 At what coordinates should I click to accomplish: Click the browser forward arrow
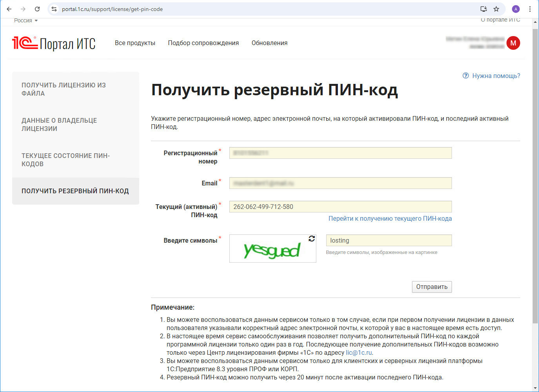click(x=23, y=9)
